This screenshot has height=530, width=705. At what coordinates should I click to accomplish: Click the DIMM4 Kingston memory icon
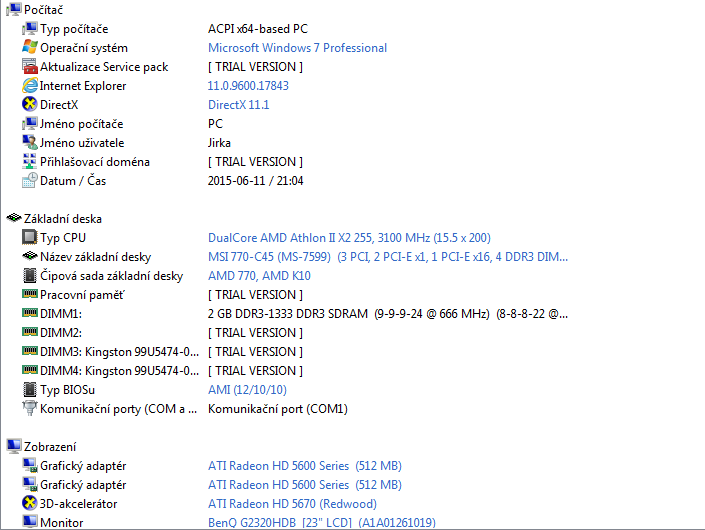point(30,370)
